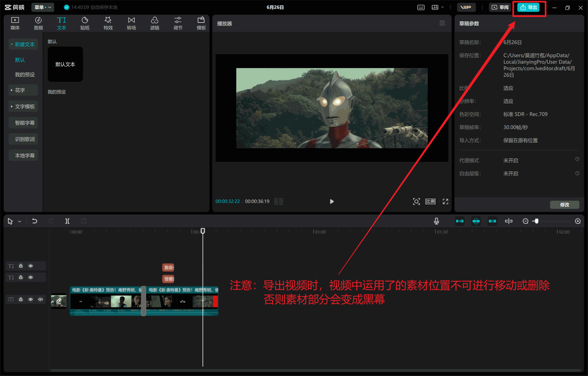Zoom in the timeline
Screen dimensions: 588x376
tap(578, 221)
